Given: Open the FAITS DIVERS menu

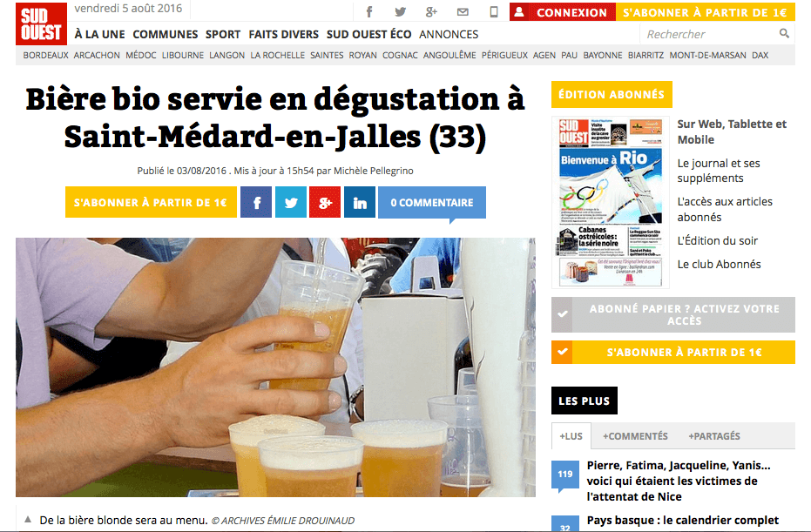Looking at the screenshot, I should point(283,34).
